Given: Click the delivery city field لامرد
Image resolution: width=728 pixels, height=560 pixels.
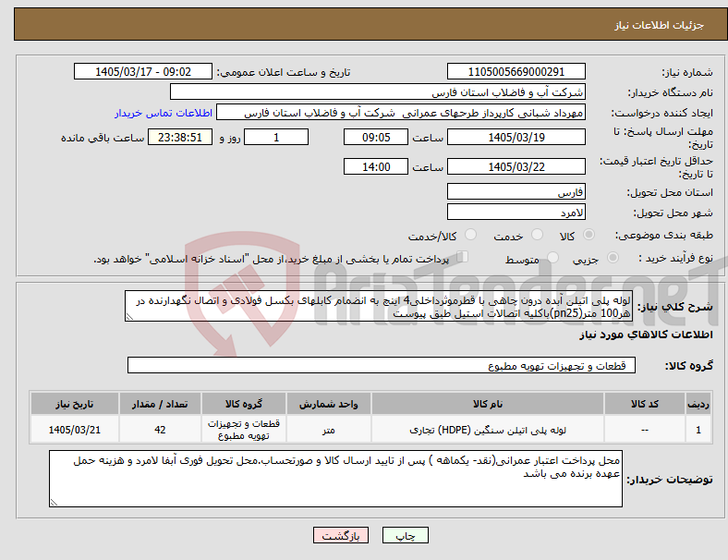Looking at the screenshot, I should click(516, 213).
